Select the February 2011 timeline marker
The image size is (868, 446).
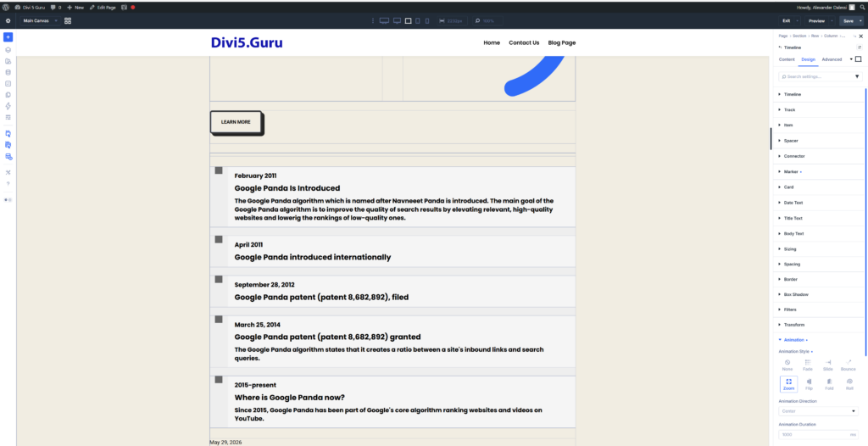[x=219, y=170]
